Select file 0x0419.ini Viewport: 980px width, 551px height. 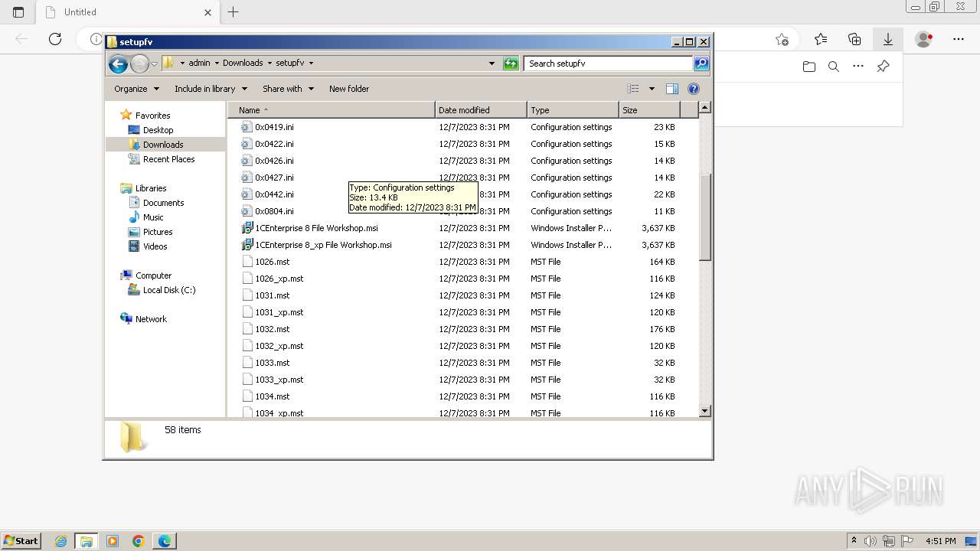point(274,127)
